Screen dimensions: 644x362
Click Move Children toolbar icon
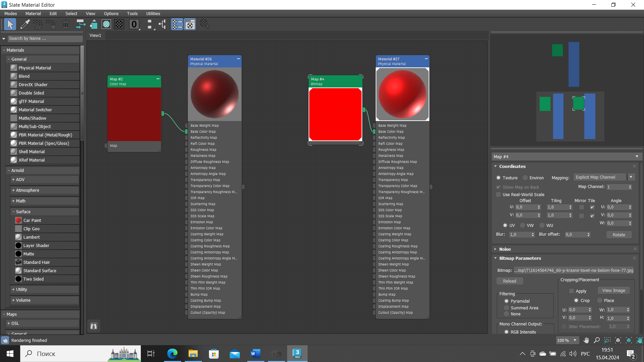[80, 24]
